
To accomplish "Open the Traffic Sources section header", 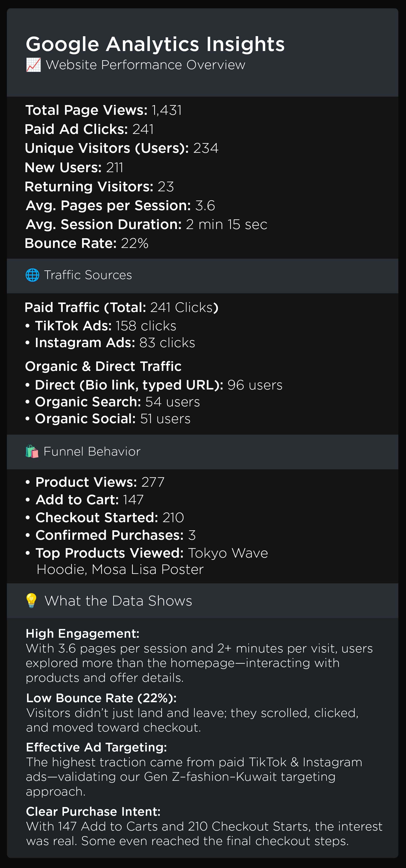I will 88,275.
